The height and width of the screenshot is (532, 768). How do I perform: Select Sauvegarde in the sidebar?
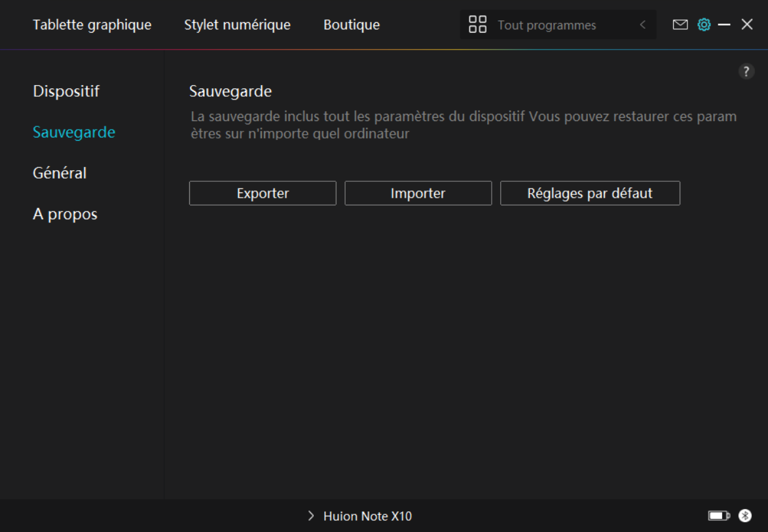[74, 132]
